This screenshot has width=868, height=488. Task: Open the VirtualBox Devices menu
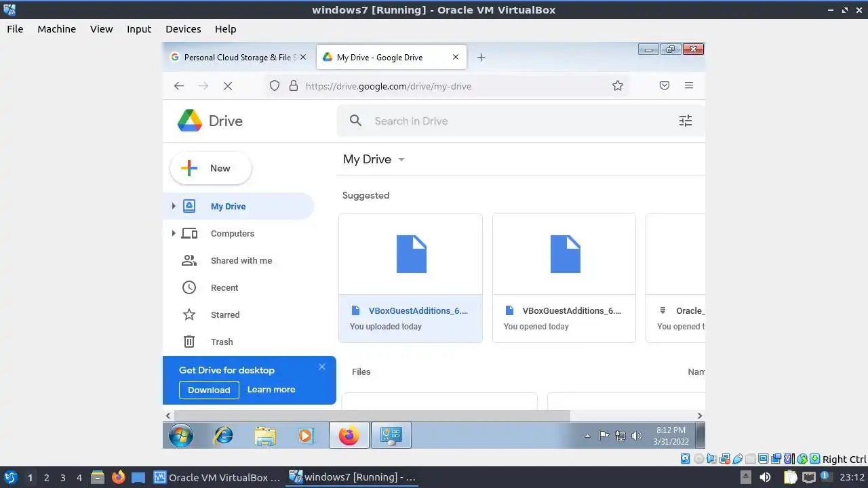tap(183, 29)
